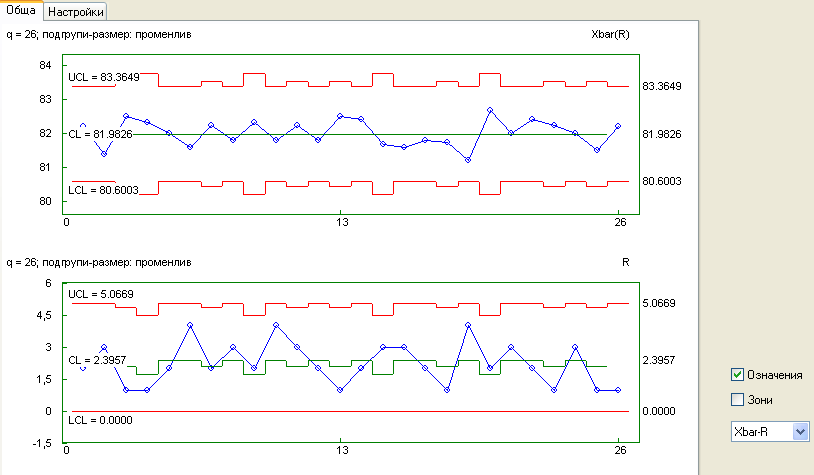This screenshot has width=814, height=475.
Task: Click the LCL = 80.6003 label
Action: point(103,190)
